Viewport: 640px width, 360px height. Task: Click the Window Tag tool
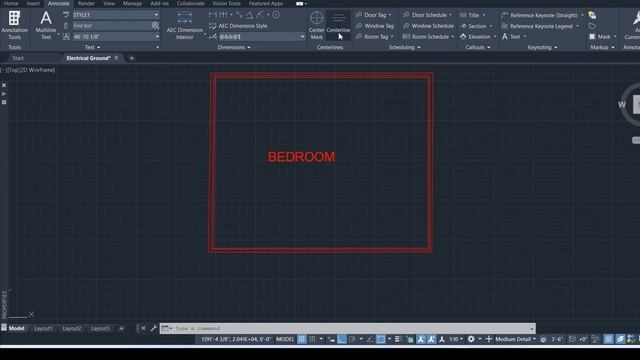[x=375, y=26]
